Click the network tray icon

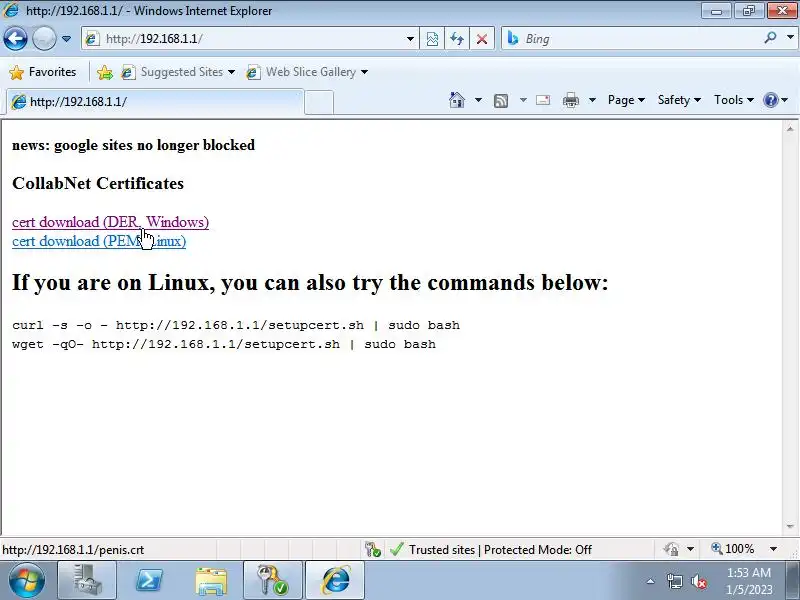(x=674, y=581)
